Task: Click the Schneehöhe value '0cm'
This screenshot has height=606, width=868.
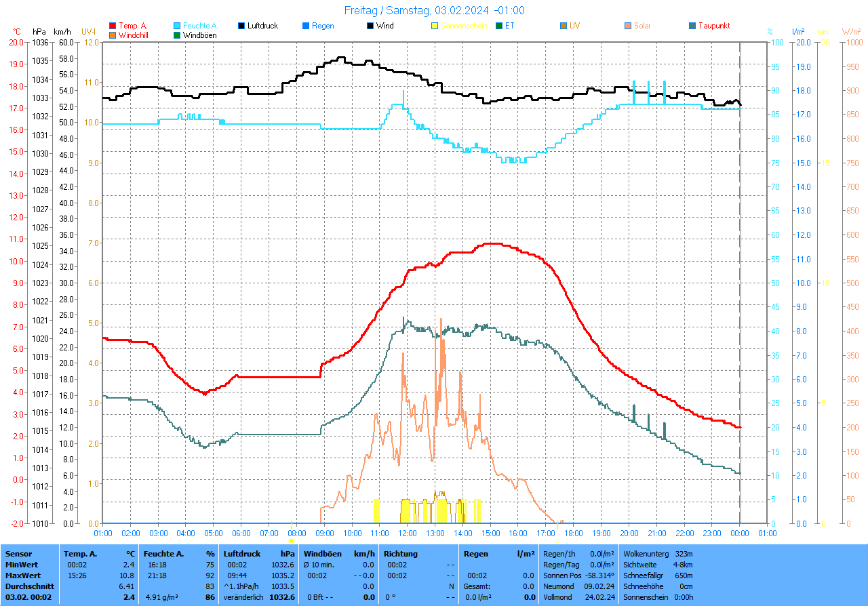Action: click(x=686, y=586)
